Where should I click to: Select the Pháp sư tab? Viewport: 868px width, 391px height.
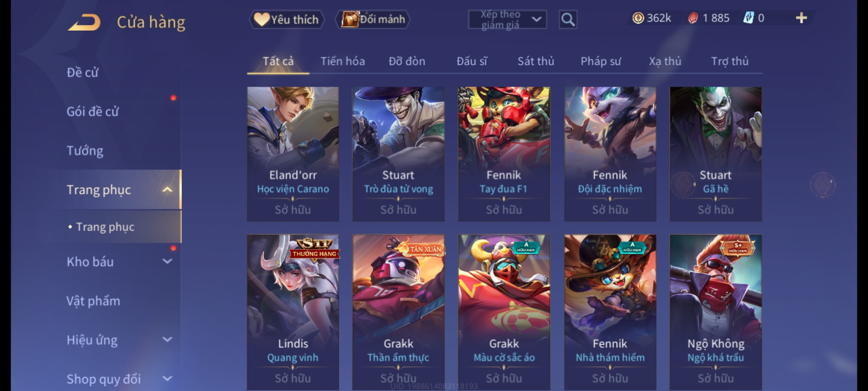(x=601, y=61)
